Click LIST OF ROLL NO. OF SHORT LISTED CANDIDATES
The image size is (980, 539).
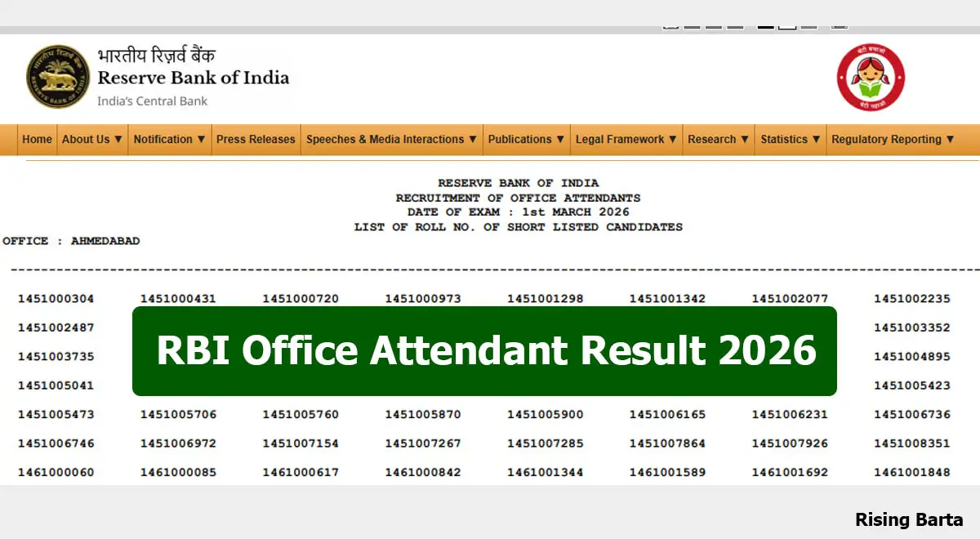click(518, 227)
